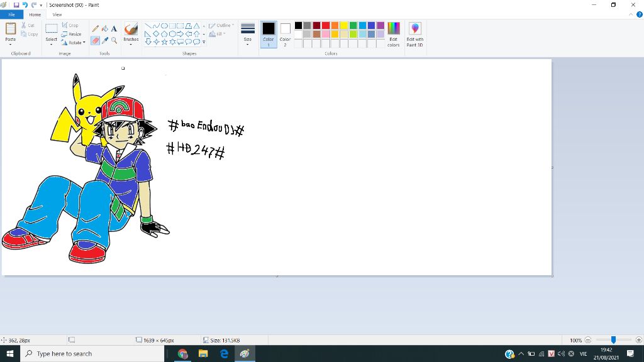Pick the orange color swatch
Viewport: 644px width, 362px height.
[335, 25]
